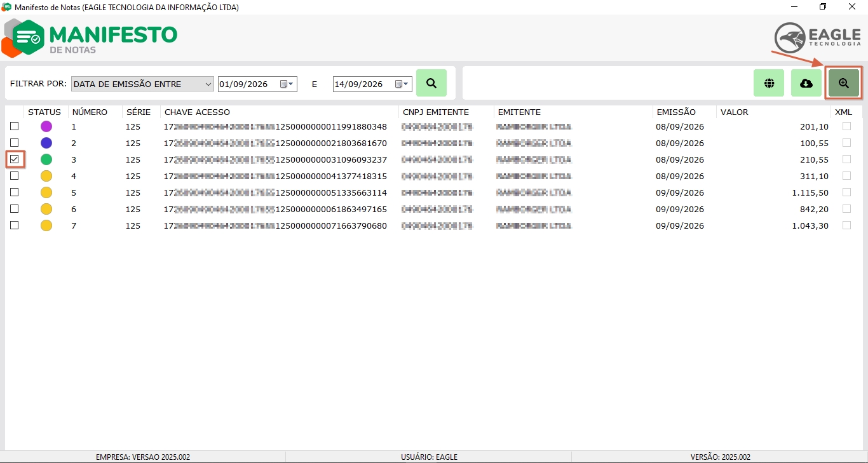This screenshot has width=868, height=463.
Task: Click the Manifesto de Notas logo
Action: (x=90, y=38)
